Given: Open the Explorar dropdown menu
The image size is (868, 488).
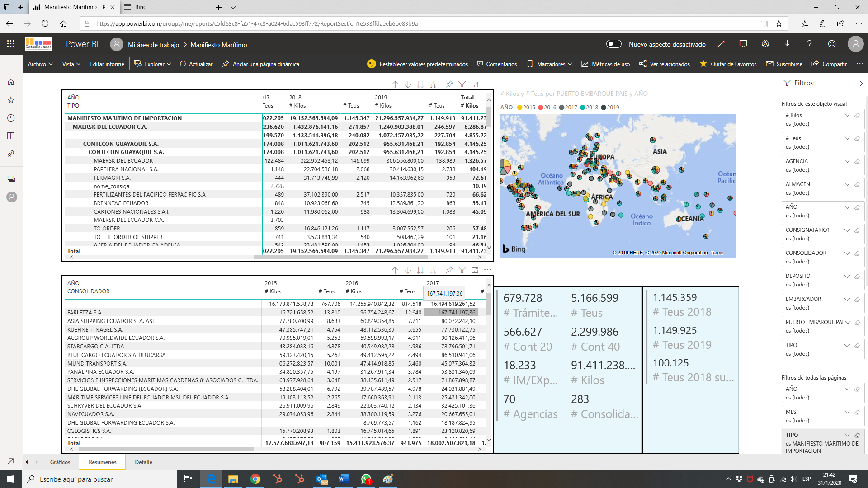Looking at the screenshot, I should (153, 64).
